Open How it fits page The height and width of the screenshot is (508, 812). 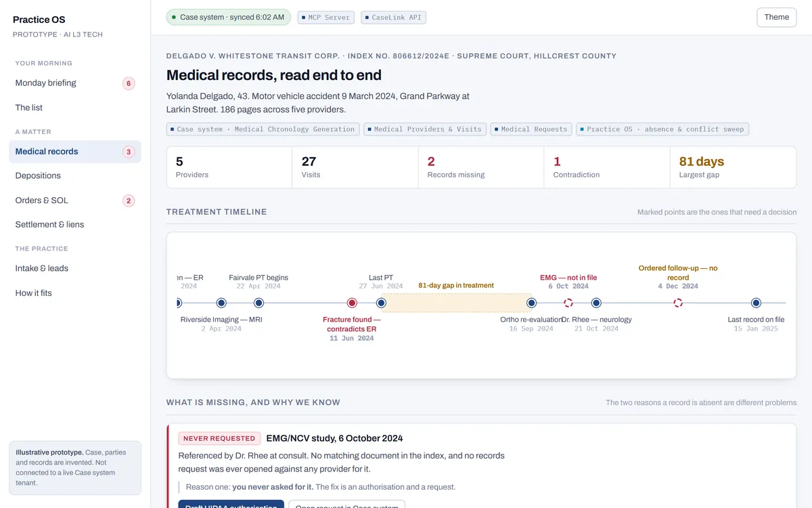tap(74, 293)
